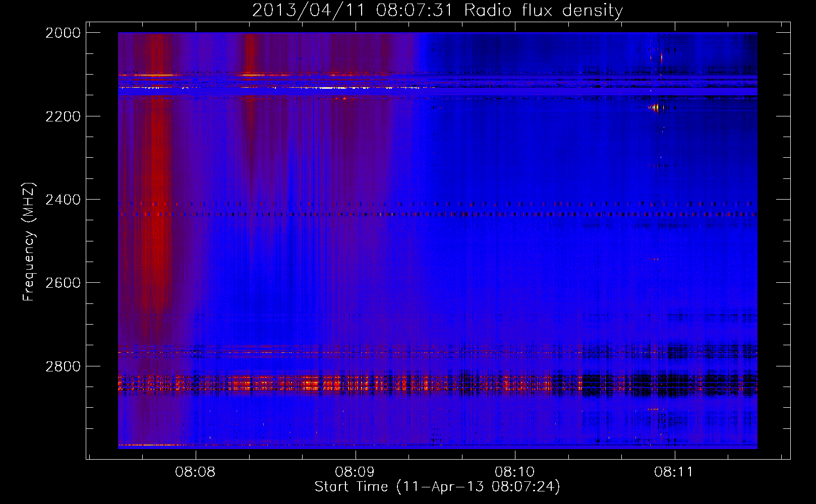Click the "Start Time (11-Apr-13 08:07:24)" axis title
The width and height of the screenshot is (816, 504).
click(x=437, y=487)
